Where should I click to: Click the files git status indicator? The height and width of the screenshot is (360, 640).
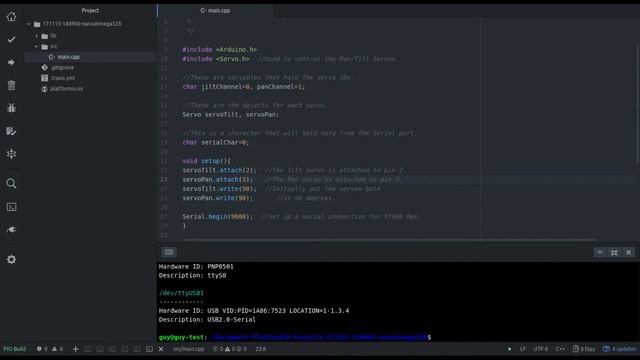pos(584,349)
